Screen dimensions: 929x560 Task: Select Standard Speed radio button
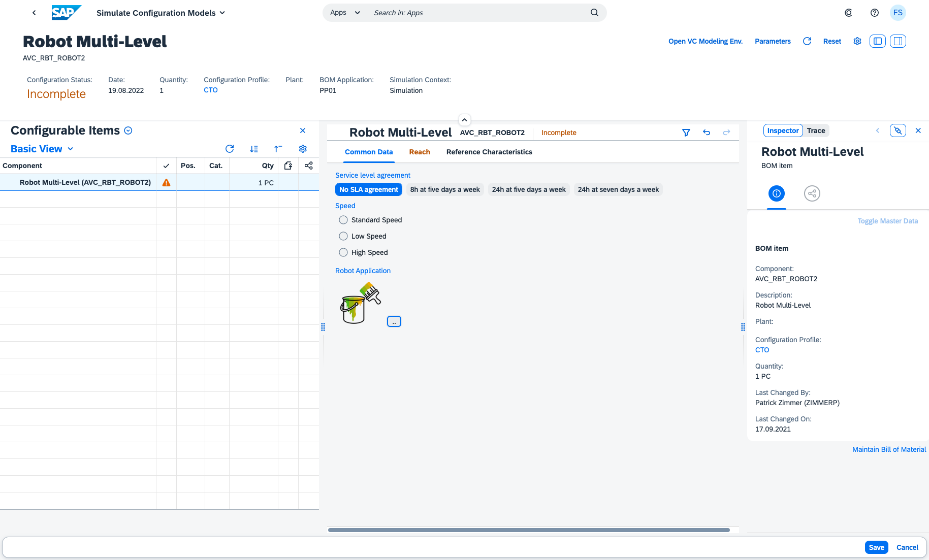click(343, 220)
